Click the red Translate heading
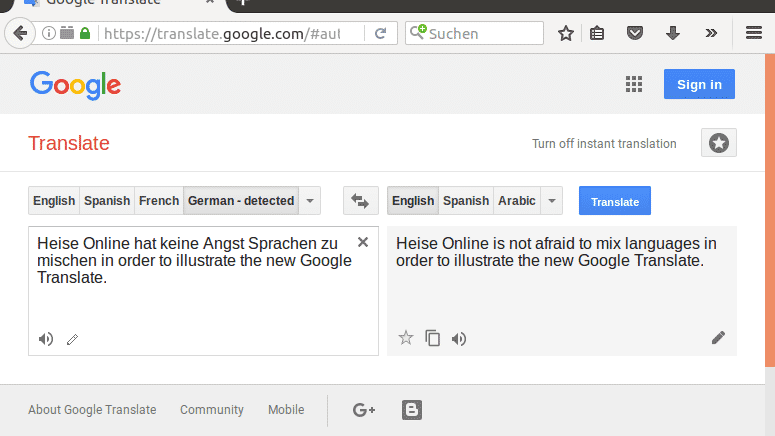The height and width of the screenshot is (436, 775). coord(69,143)
